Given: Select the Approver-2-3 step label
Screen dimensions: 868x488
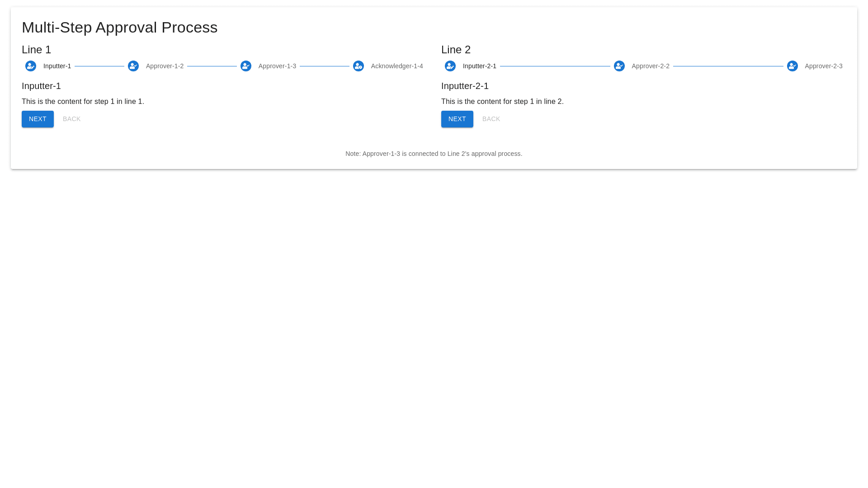Looking at the screenshot, I should point(823,66).
